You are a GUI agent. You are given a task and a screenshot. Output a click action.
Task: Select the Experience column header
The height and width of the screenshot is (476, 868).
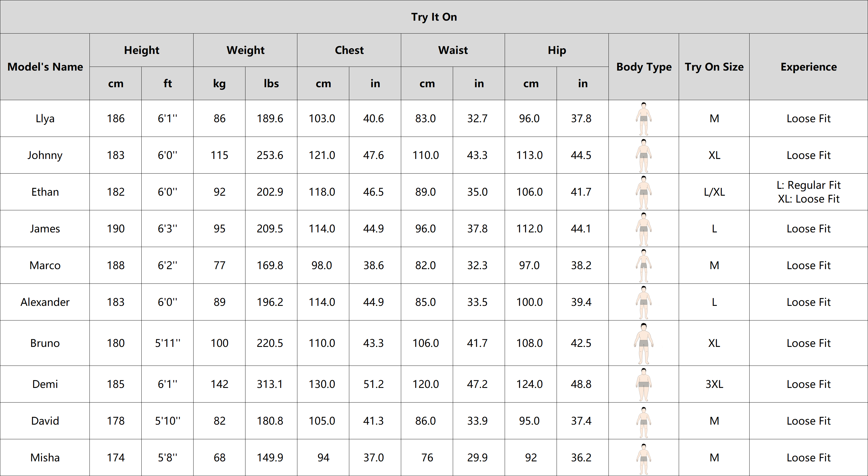click(809, 67)
